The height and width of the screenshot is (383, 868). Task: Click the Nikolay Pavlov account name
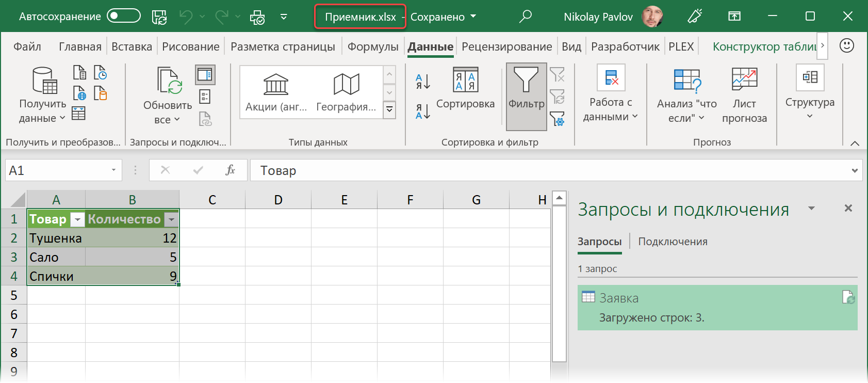(598, 17)
